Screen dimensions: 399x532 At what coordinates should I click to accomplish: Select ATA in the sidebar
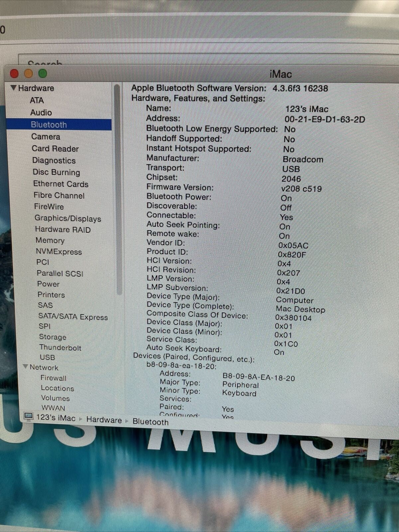click(x=37, y=100)
